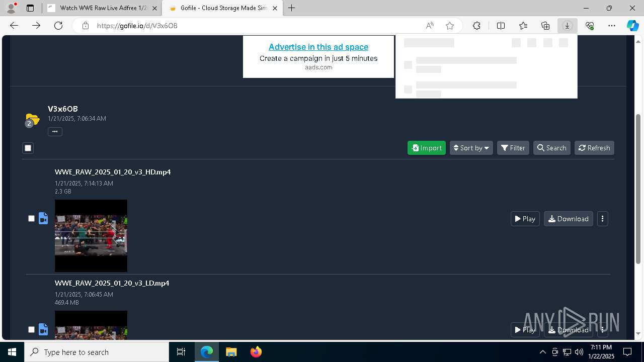Screen dimensions: 644x362
Task: Show hidden system tray icons
Action: tap(542, 352)
